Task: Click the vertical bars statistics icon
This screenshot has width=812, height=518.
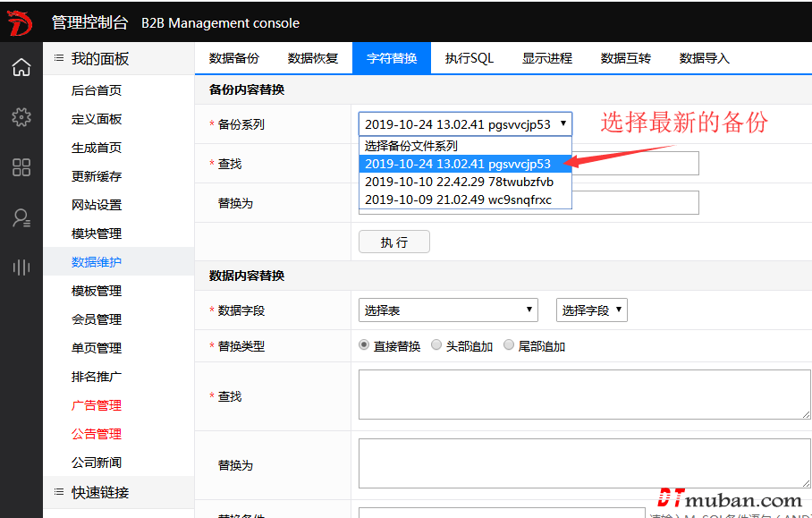Action: 21,267
